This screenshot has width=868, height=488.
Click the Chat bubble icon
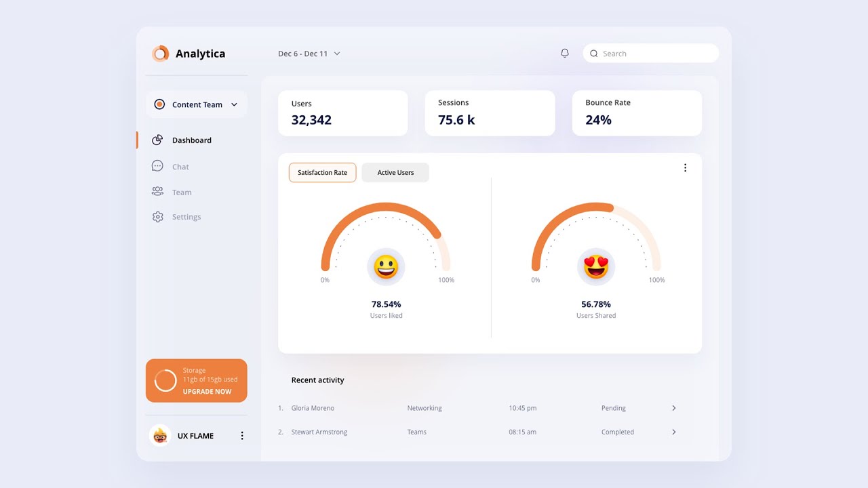point(157,166)
